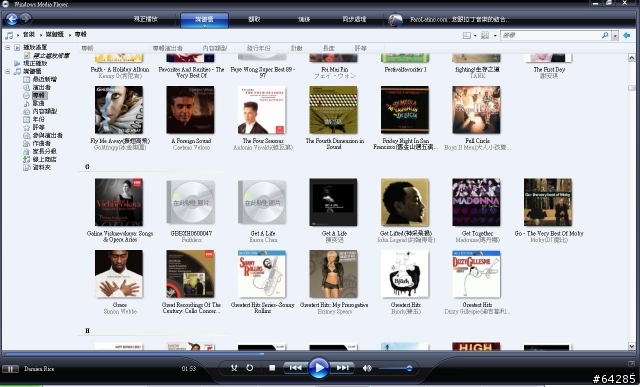Switch to the Now Playing (現正播放) tab
The height and width of the screenshot is (387, 640).
point(146,19)
